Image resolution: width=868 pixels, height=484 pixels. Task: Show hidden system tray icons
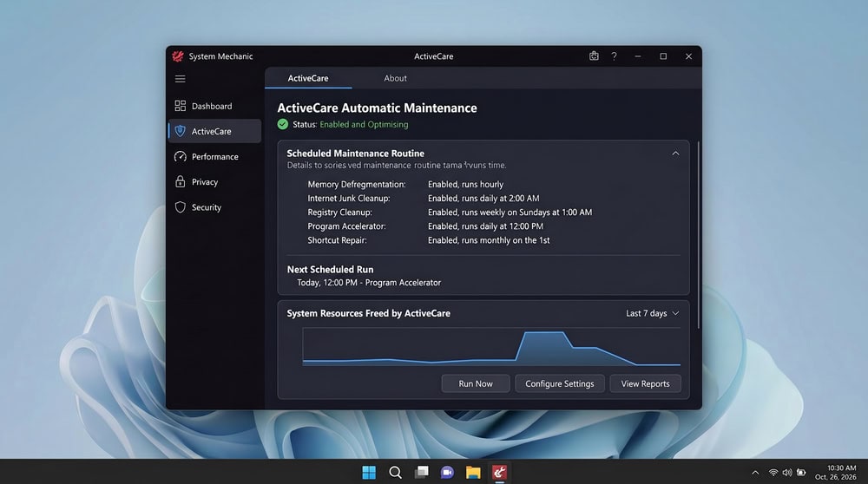755,473
